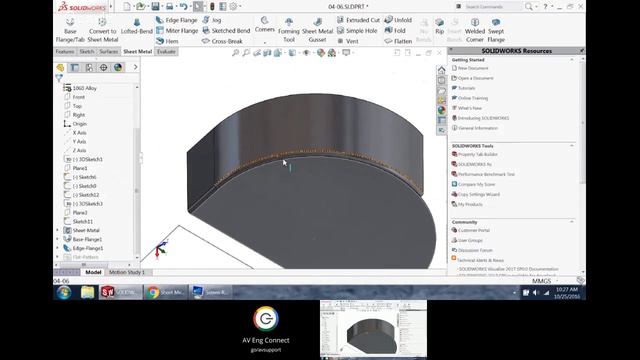Open the Corners dropdown arrow
Viewport: 640px width, 360px height.
point(264,42)
